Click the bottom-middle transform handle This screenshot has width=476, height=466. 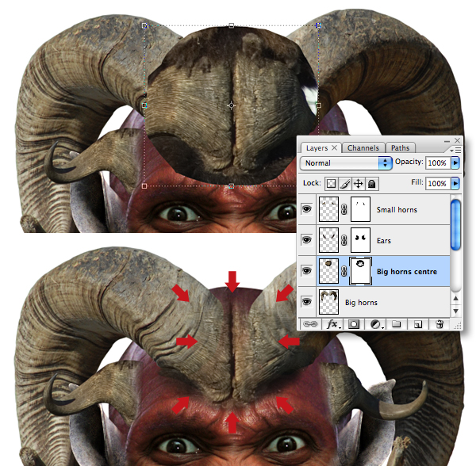232,185
